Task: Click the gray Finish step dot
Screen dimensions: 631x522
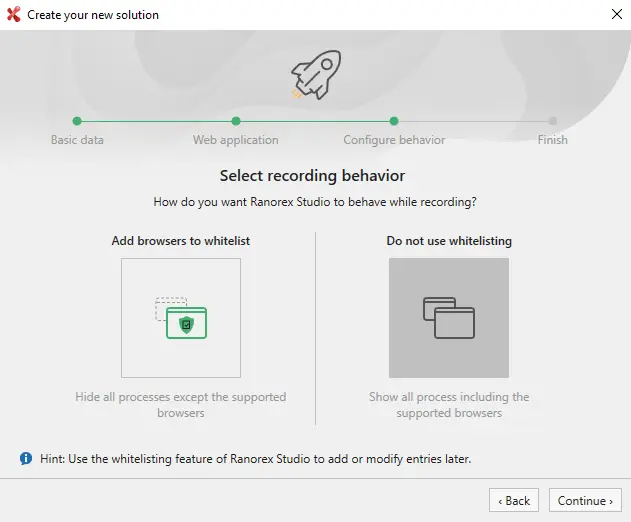Action: point(552,121)
